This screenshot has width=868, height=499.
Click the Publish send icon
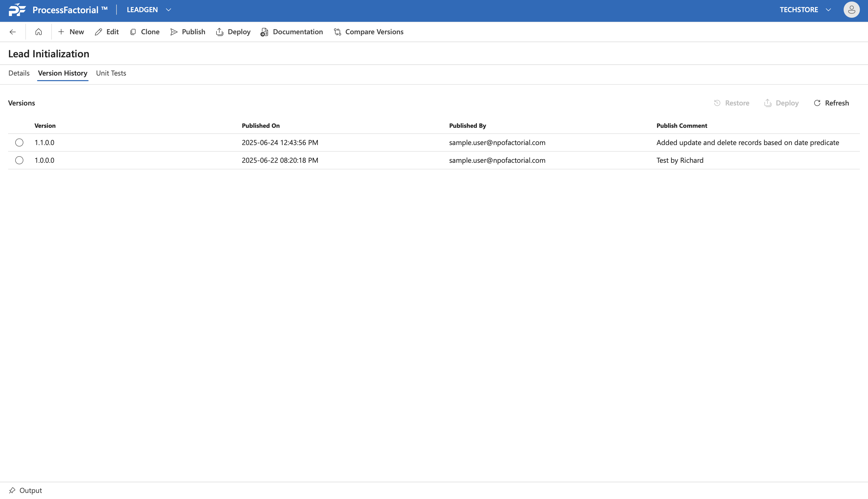pos(174,32)
